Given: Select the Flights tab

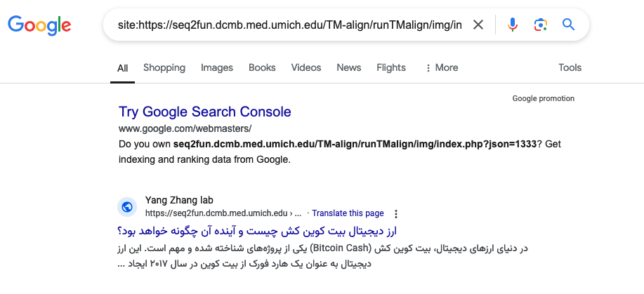Looking at the screenshot, I should click(391, 68).
